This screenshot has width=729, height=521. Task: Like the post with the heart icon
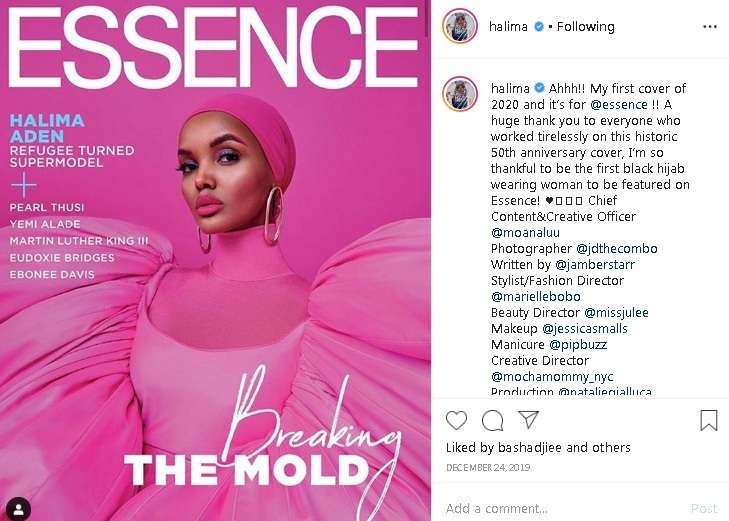coord(456,420)
